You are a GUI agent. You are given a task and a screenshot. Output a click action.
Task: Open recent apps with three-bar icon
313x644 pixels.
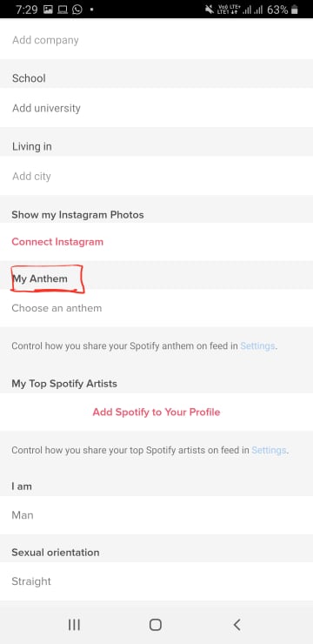point(74,625)
